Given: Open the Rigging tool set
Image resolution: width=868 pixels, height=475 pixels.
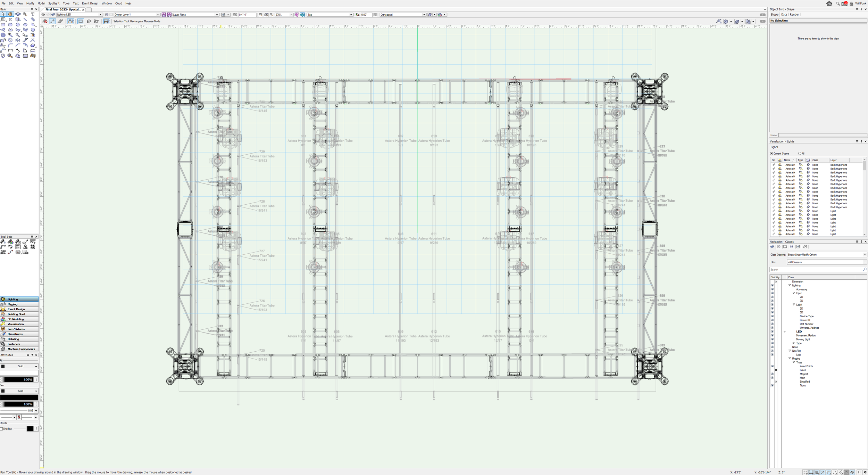Looking at the screenshot, I should pyautogui.click(x=12, y=304).
